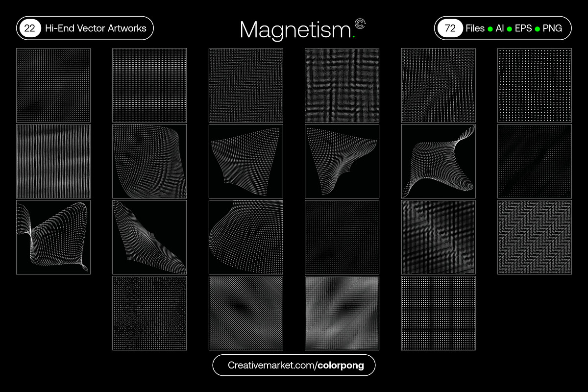This screenshot has width=588, height=392.
Task: Select the Hi-End Vector Artworks label
Action: click(x=96, y=28)
